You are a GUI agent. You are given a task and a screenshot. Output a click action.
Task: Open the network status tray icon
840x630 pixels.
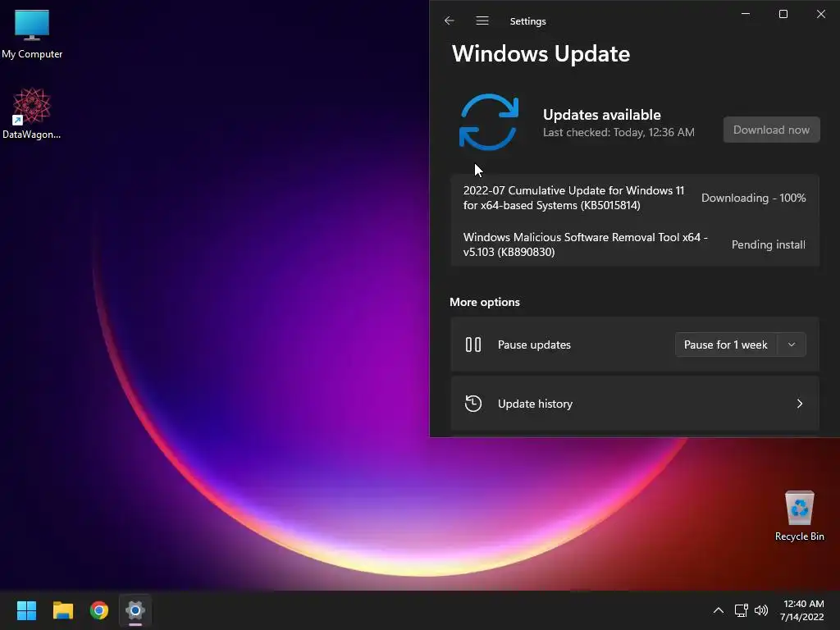click(741, 610)
